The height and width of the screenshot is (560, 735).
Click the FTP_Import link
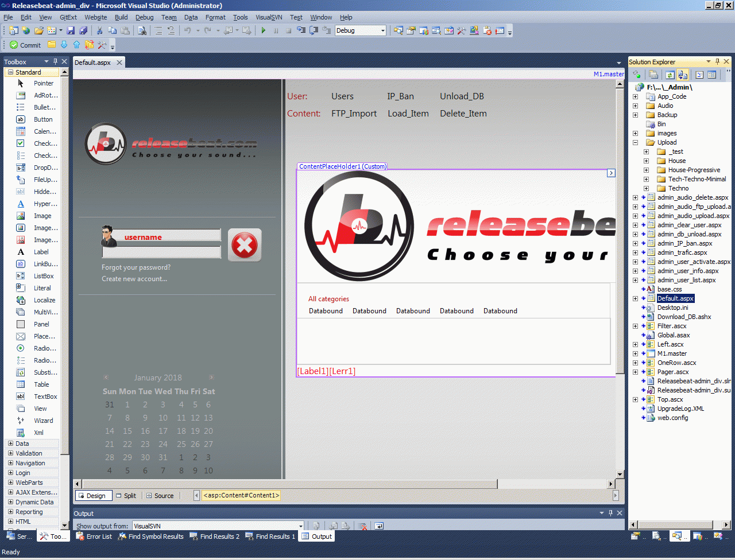coord(354,114)
